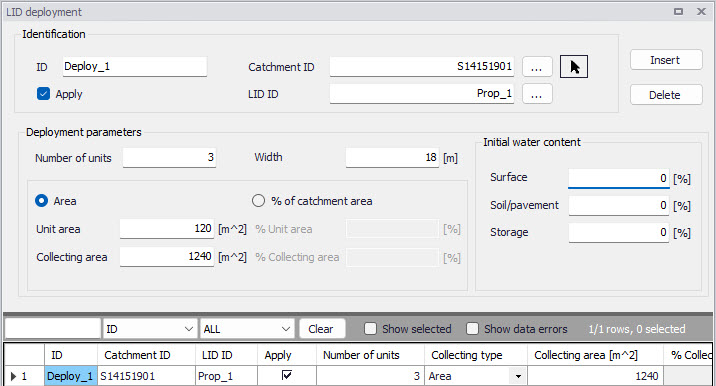This screenshot has width=716, height=386.
Task: Open the Catchment ID browse ellipsis button
Action: click(537, 67)
